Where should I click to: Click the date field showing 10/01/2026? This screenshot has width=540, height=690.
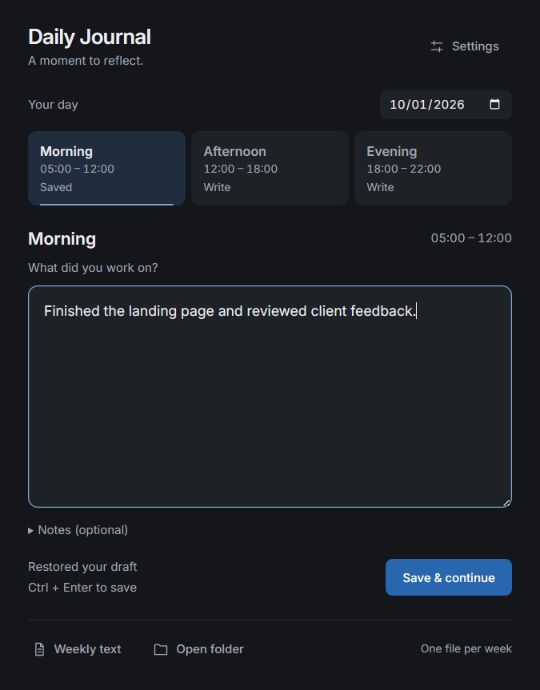pos(446,104)
